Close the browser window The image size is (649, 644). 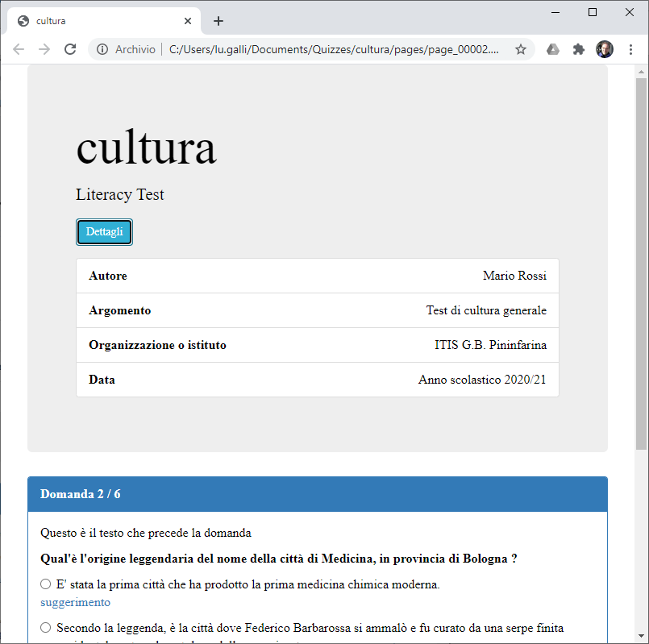pos(629,12)
